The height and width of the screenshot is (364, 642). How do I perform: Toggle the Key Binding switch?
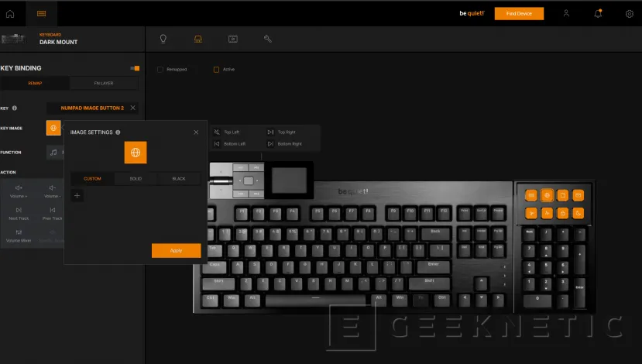pyautogui.click(x=135, y=68)
